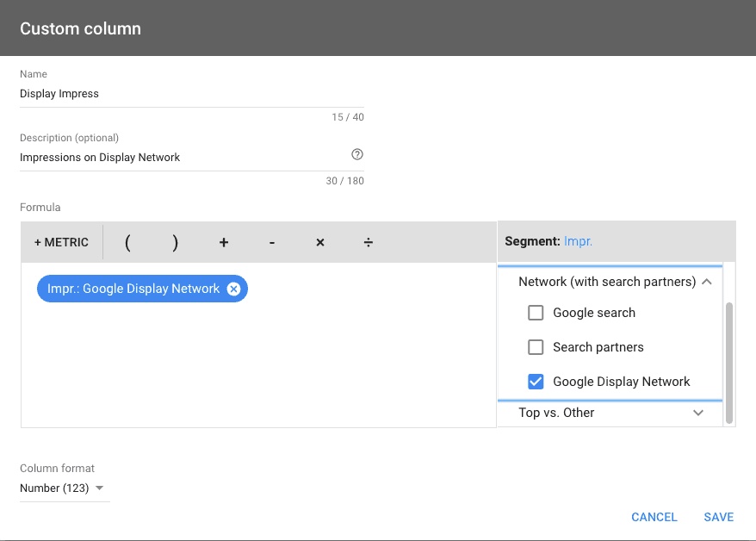Click into the Name field Display Impress

coord(192,94)
